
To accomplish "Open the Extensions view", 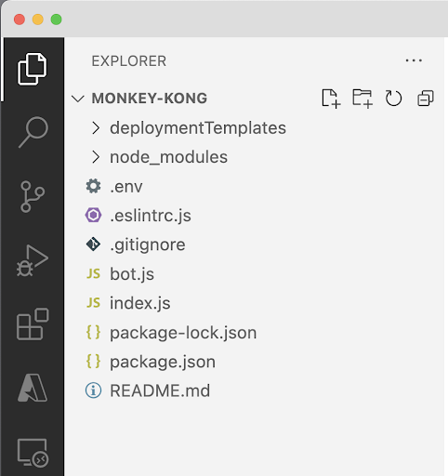I will coord(33,324).
